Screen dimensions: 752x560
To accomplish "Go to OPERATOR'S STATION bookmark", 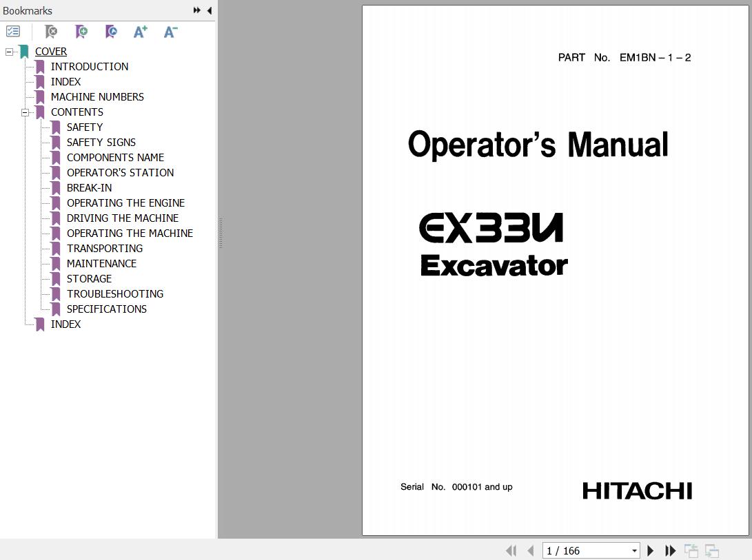I will (121, 173).
